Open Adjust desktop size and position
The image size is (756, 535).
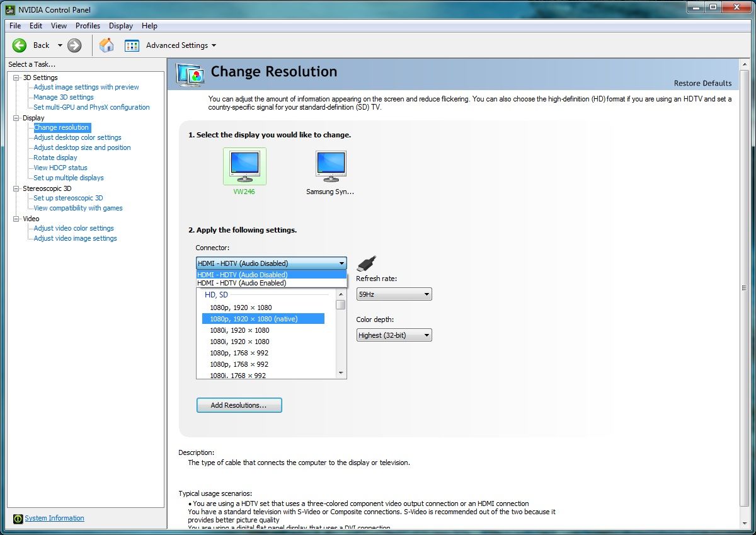pos(83,147)
